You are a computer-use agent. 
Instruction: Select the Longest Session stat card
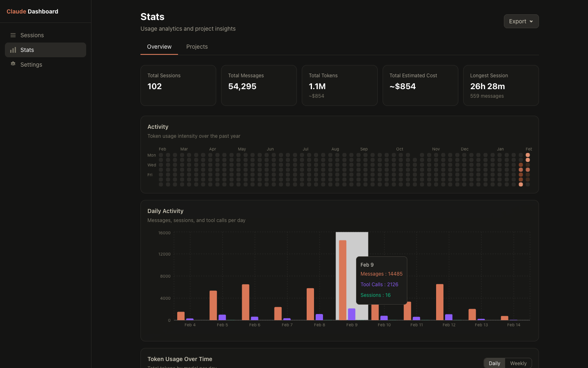click(x=501, y=85)
